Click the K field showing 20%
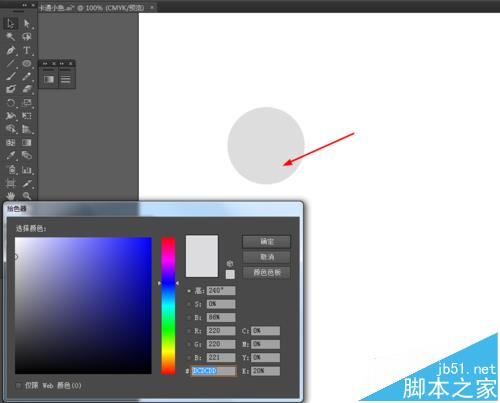The height and width of the screenshot is (403, 500). 265,371
